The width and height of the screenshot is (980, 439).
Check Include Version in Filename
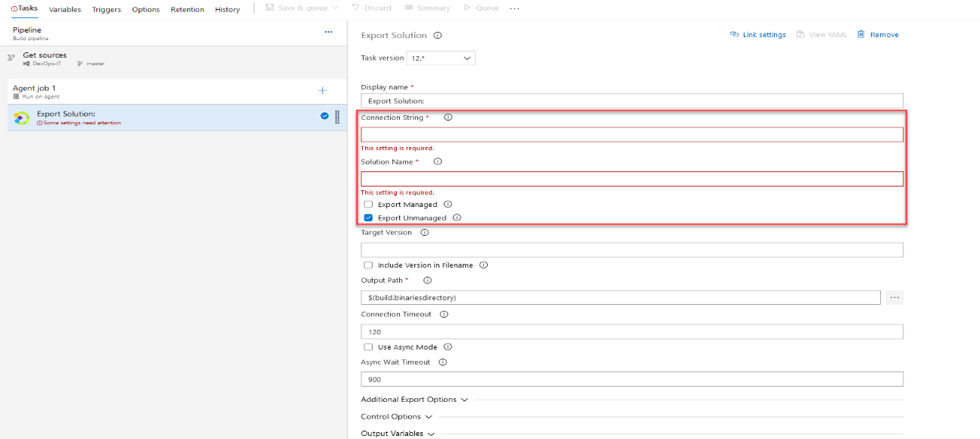click(368, 265)
